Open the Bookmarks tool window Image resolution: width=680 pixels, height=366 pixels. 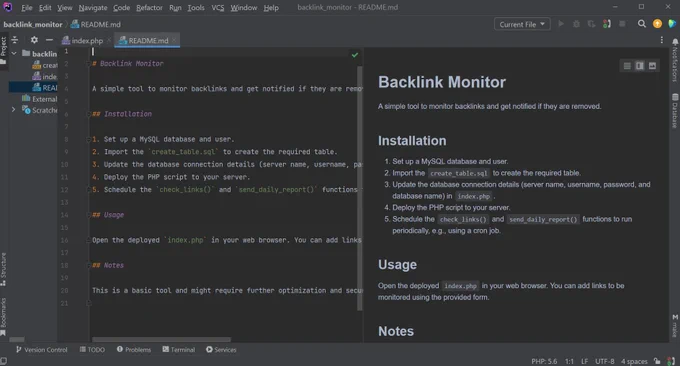coord(3,317)
